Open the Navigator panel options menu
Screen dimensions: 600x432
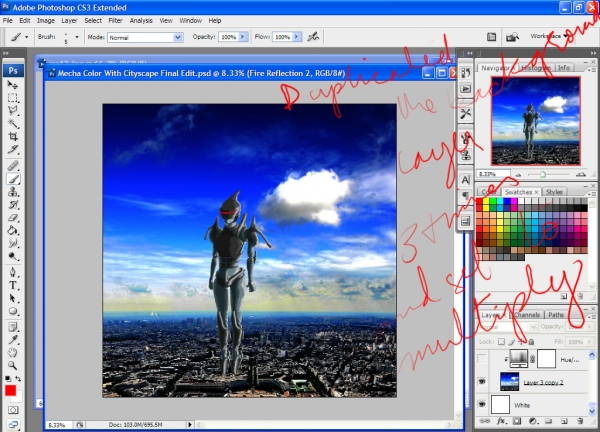coord(592,70)
